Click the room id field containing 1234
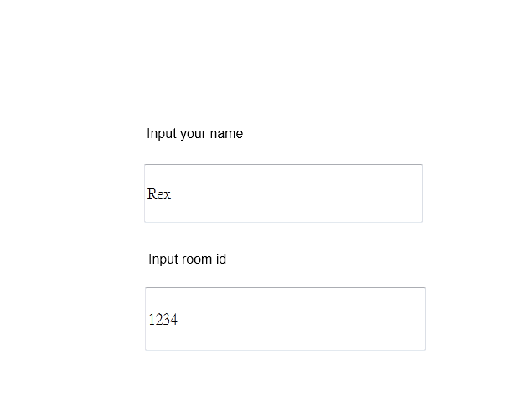This screenshot has width=532, height=396. 285,319
